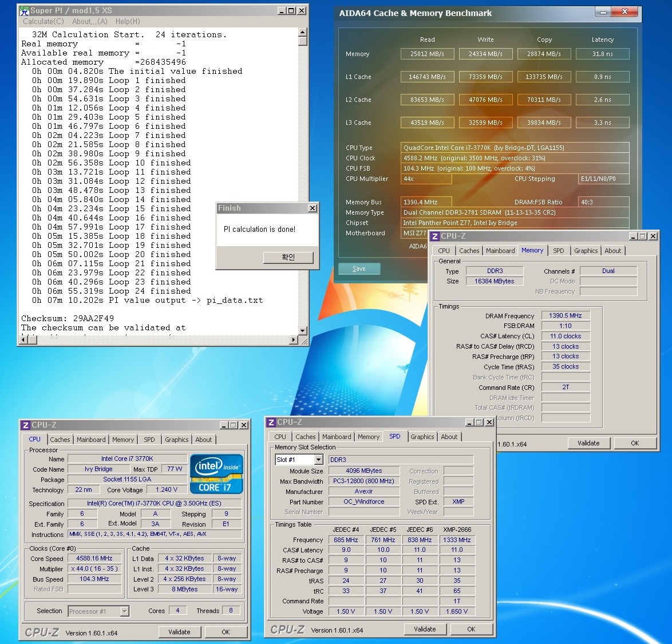Minimize the AIDA64 benchmark window

pyautogui.click(x=603, y=13)
